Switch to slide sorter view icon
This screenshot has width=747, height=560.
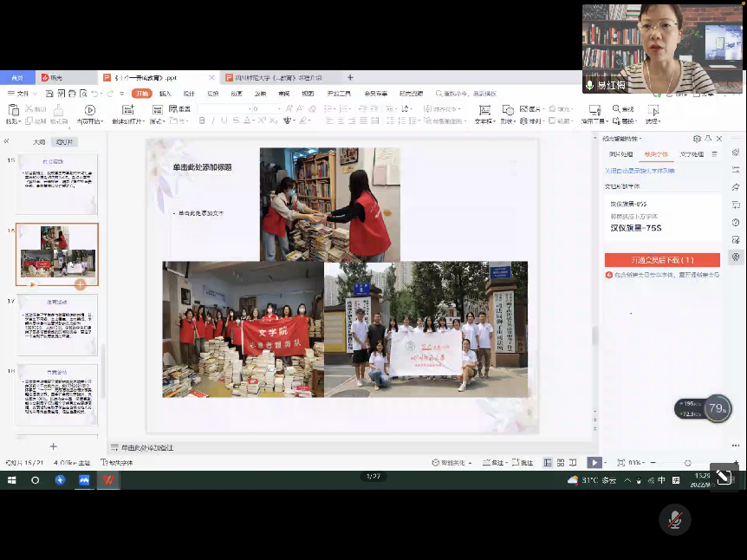pyautogui.click(x=560, y=462)
